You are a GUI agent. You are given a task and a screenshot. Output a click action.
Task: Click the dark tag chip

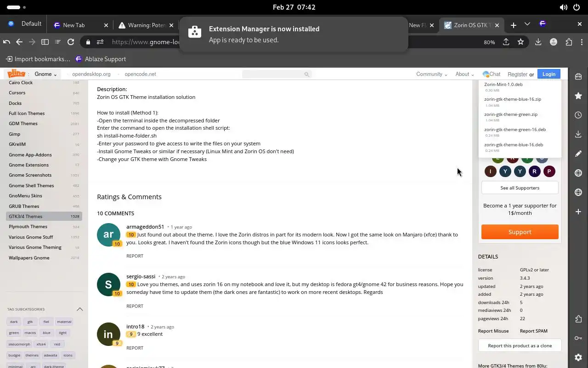click(14, 322)
